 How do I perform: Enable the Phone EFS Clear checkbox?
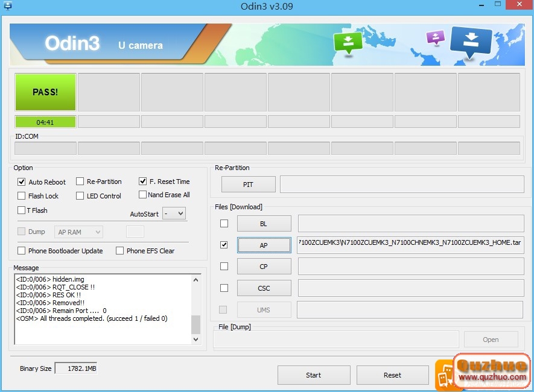point(119,251)
